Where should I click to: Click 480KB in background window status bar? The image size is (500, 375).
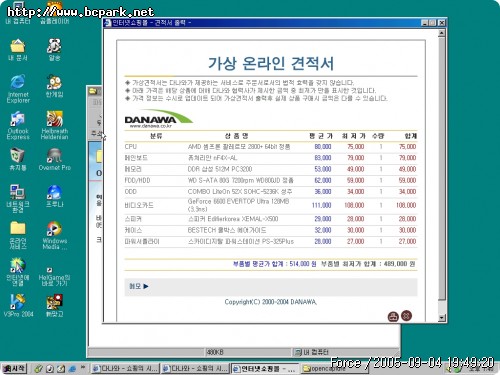pyautogui.click(x=215, y=352)
